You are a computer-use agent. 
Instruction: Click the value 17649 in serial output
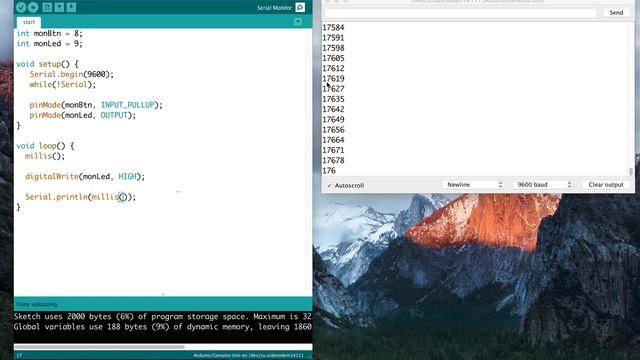[x=333, y=119]
